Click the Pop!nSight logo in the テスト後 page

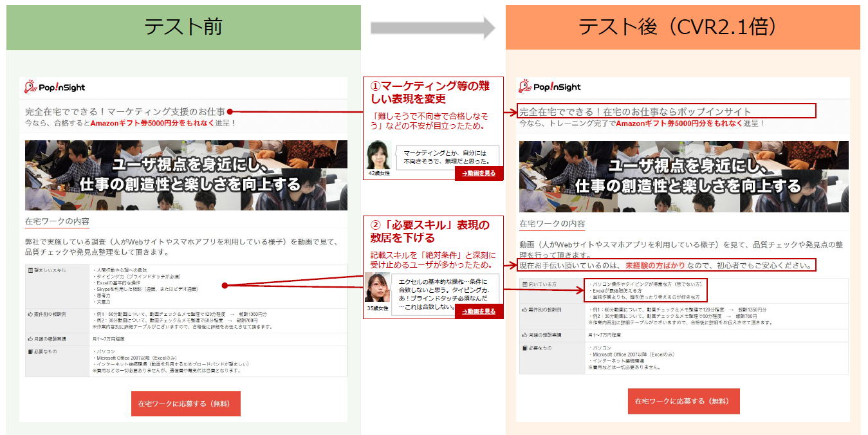550,87
